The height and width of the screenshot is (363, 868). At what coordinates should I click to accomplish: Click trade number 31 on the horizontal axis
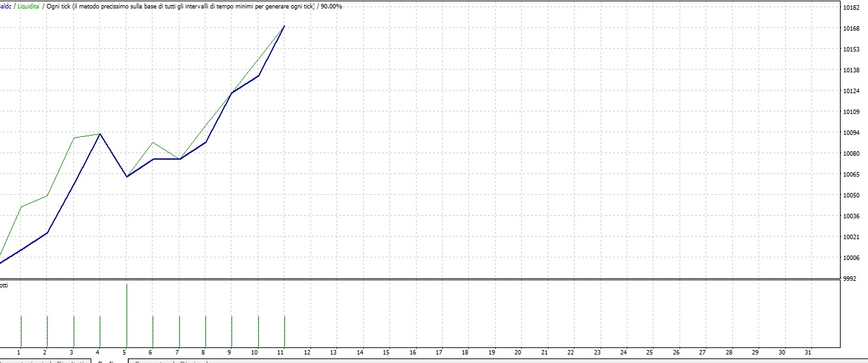point(808,352)
